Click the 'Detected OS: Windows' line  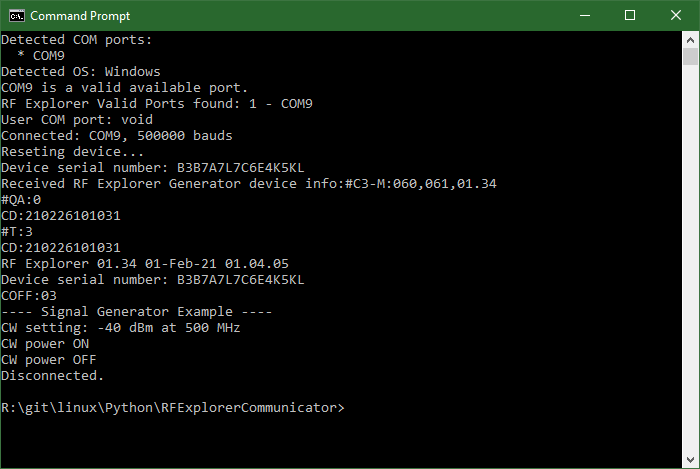(x=80, y=72)
